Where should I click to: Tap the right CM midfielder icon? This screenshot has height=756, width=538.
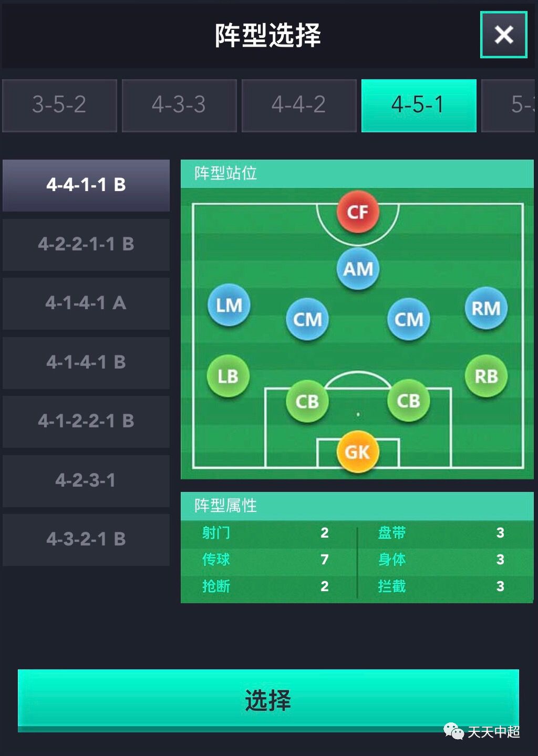tap(408, 319)
